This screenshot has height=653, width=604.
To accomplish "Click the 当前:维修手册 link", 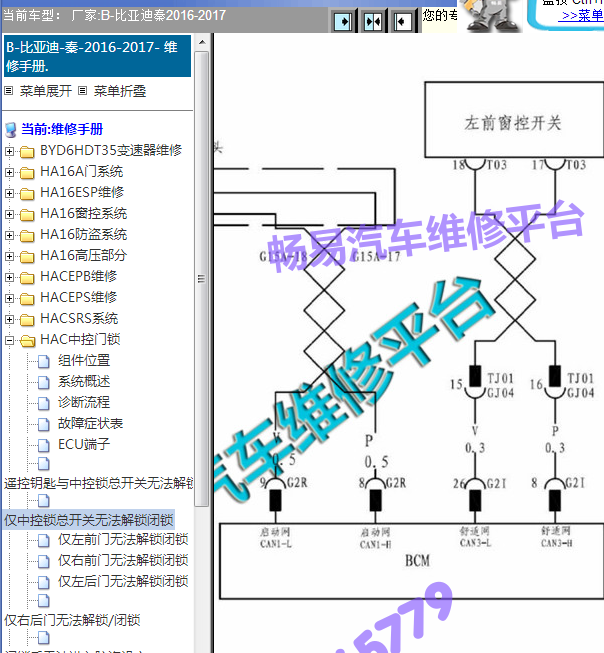I will 62,130.
